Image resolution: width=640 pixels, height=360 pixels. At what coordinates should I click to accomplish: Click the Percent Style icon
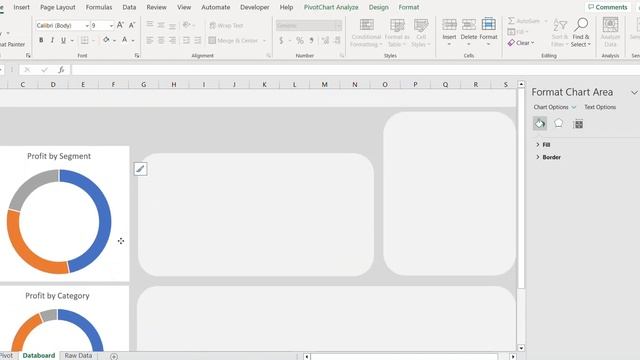pyautogui.click(x=300, y=40)
